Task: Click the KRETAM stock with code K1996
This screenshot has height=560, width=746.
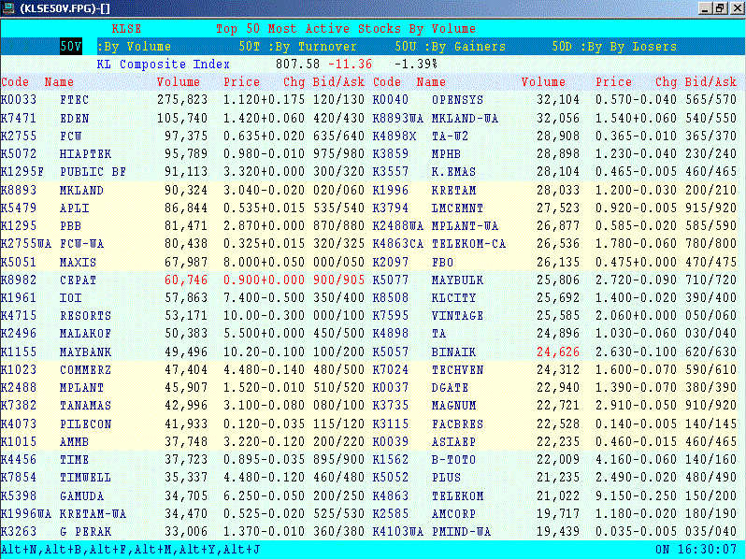Action: click(x=454, y=191)
